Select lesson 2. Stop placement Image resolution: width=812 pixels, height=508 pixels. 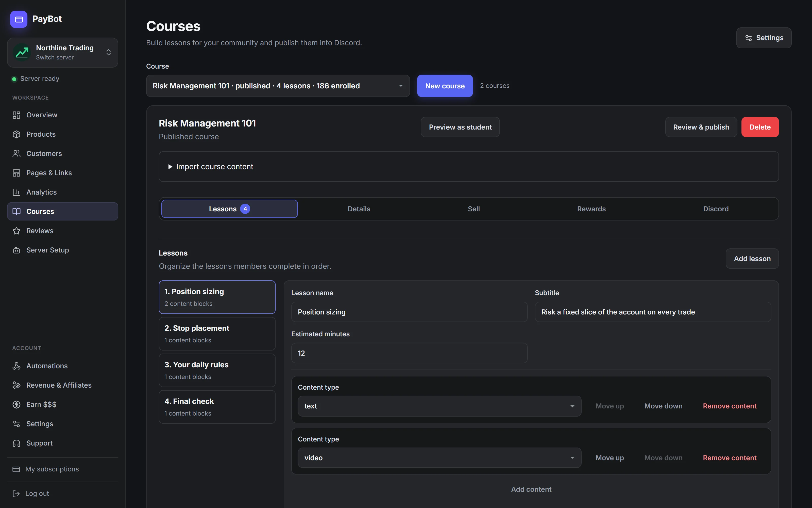tap(217, 334)
